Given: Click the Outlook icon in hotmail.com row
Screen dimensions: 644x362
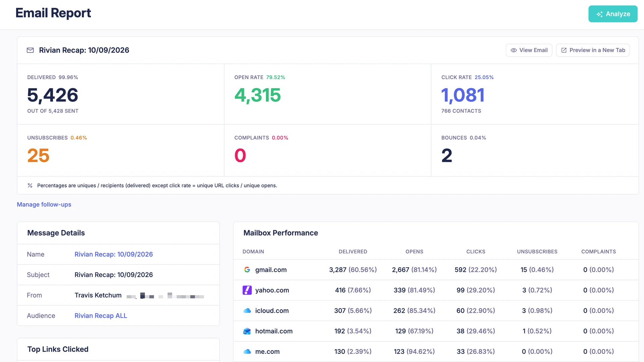Looking at the screenshot, I should pyautogui.click(x=247, y=331).
